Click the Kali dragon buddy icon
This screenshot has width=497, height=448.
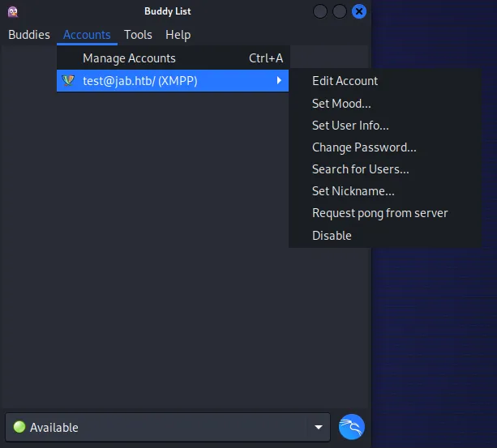(x=352, y=427)
